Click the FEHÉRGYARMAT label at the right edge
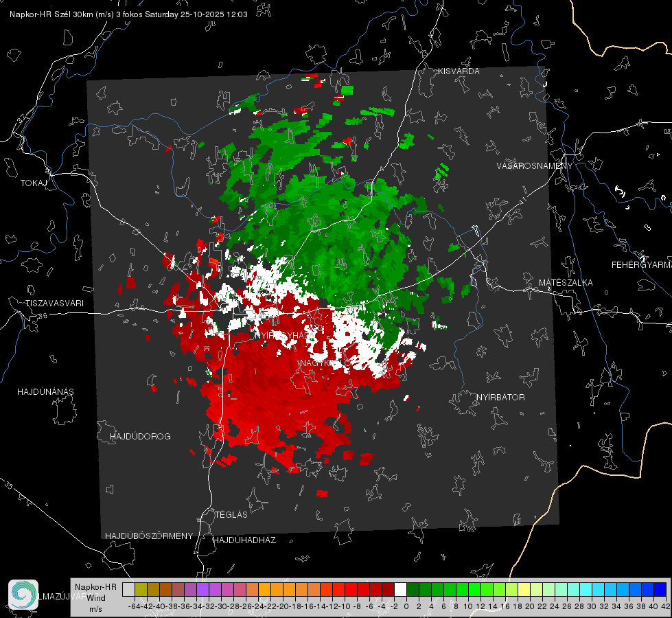The height and width of the screenshot is (618, 672). pos(641,265)
